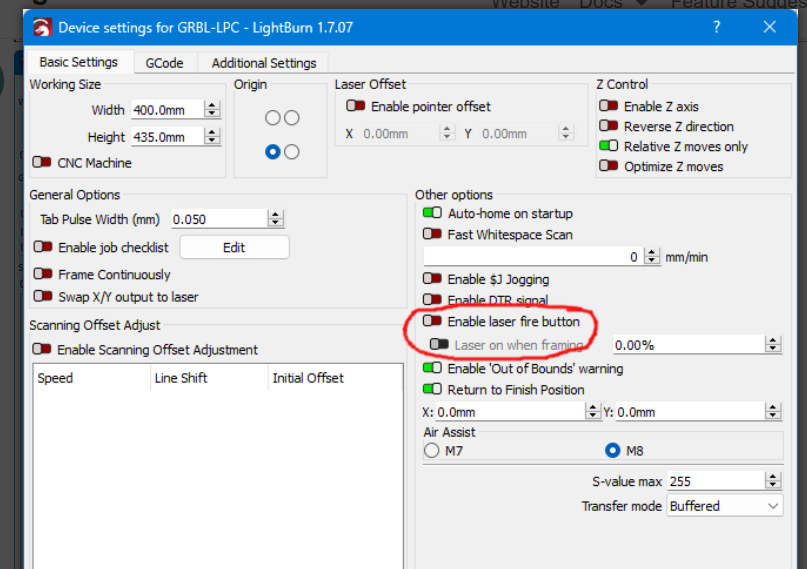Click the help question mark icon
Viewport: 807px width, 569px height.
tap(716, 27)
